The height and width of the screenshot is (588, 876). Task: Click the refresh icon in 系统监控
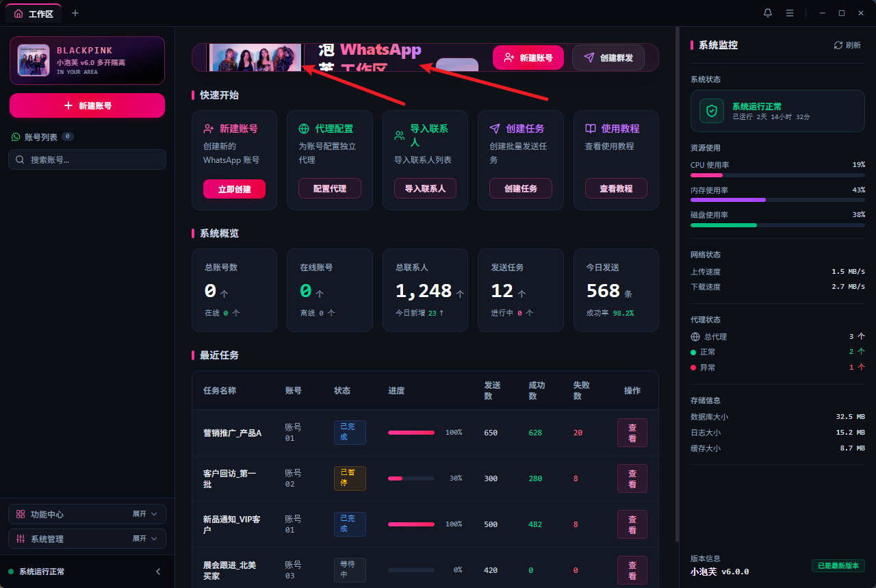[838, 45]
